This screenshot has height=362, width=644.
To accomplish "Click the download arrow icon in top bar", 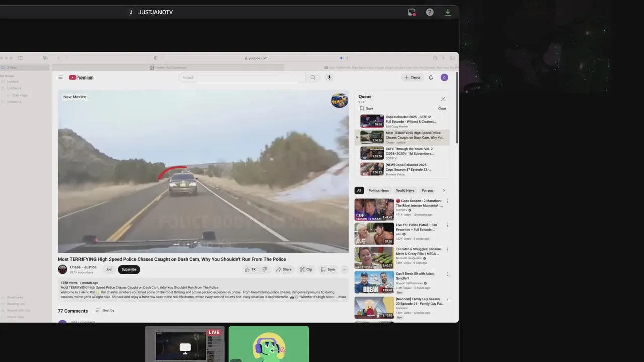I will (x=448, y=12).
